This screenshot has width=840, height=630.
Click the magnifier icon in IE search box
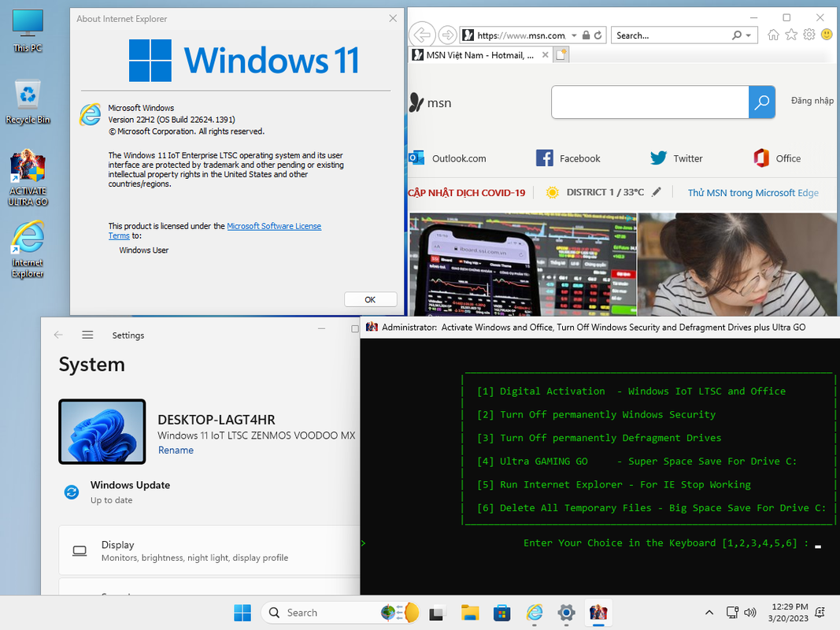[737, 35]
